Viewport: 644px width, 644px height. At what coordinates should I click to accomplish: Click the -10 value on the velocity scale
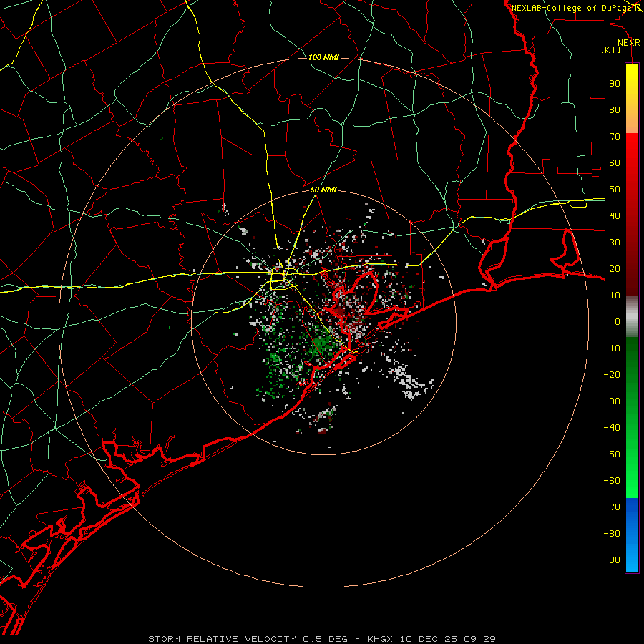pos(612,348)
